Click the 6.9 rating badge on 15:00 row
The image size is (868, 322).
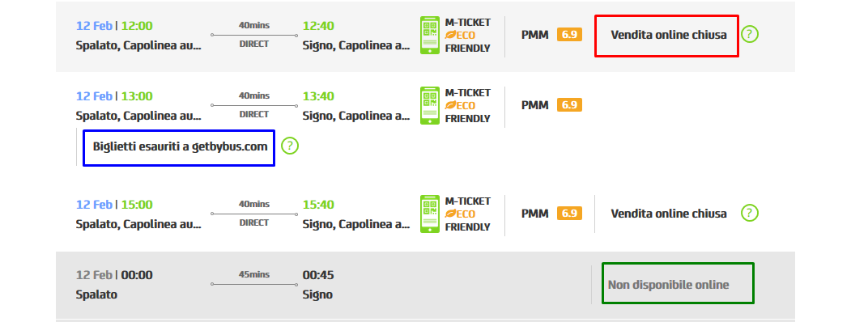569,214
